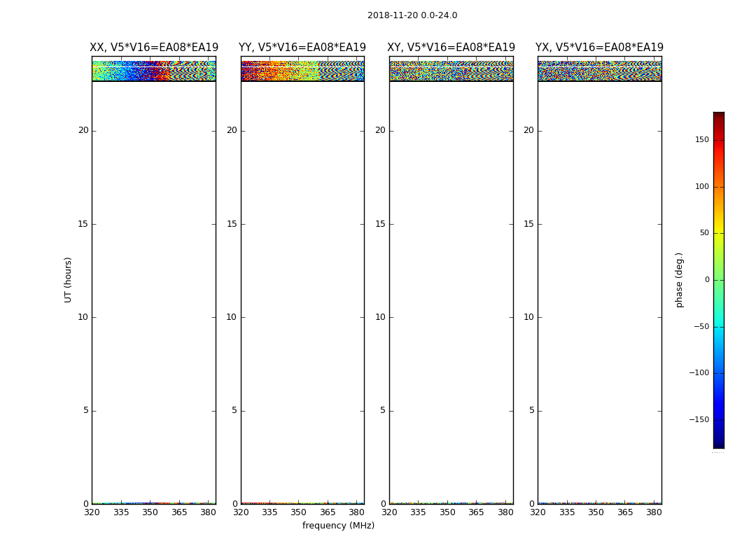The image size is (735, 560).
Task: Click the date title 2018-11-20 0.0-24.0
Action: point(412,15)
